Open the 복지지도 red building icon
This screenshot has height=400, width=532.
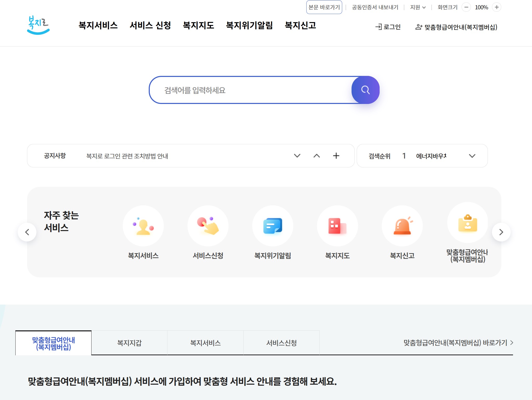[337, 226]
